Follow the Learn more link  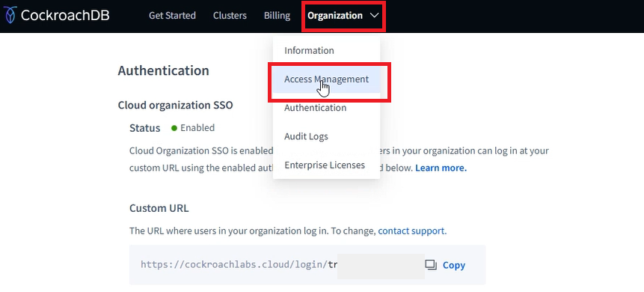[441, 168]
